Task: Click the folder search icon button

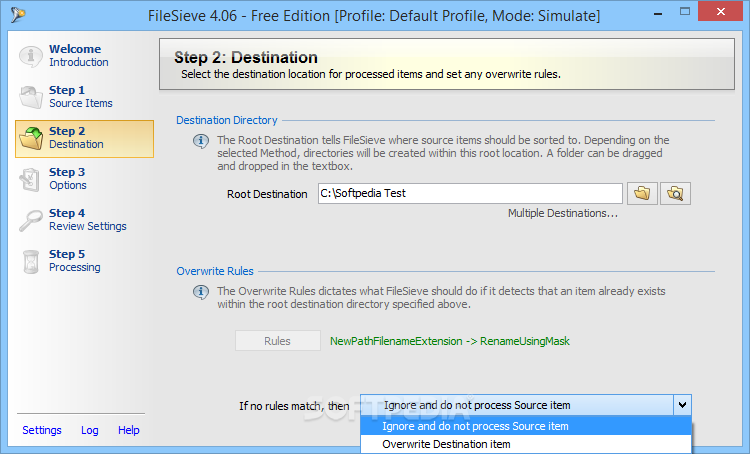Action: pyautogui.click(x=675, y=193)
